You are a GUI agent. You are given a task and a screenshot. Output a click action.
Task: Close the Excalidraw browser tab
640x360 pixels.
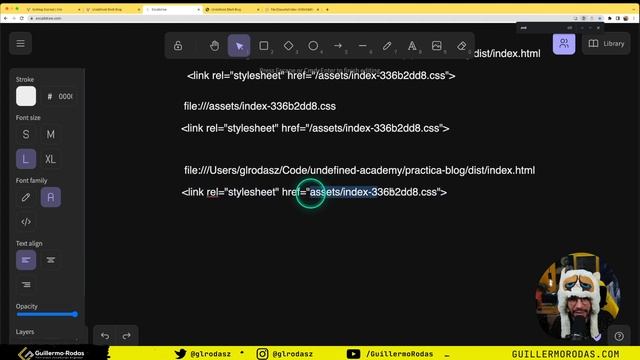point(199,9)
